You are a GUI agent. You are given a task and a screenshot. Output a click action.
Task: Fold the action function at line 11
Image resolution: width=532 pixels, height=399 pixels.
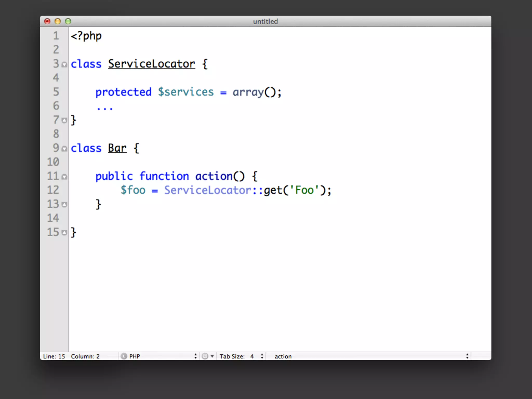pos(64,177)
